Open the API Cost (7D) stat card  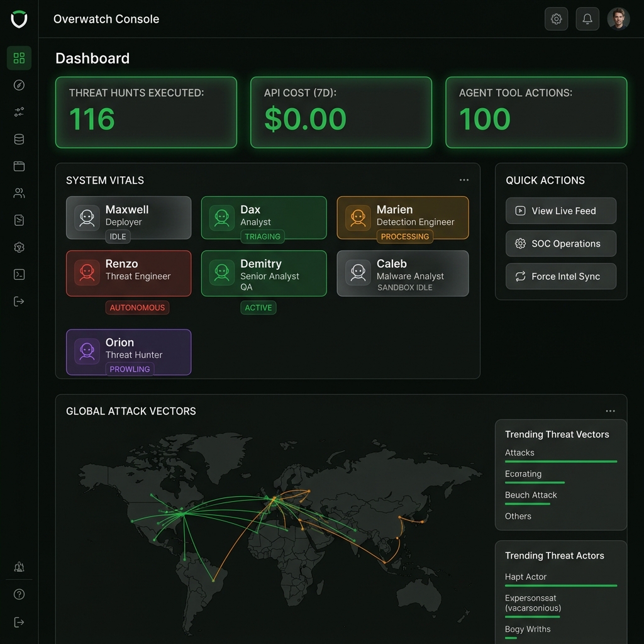[341, 112]
